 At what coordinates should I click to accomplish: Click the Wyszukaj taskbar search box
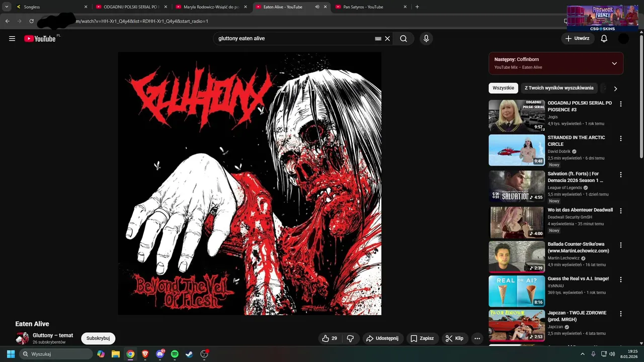tap(56, 354)
